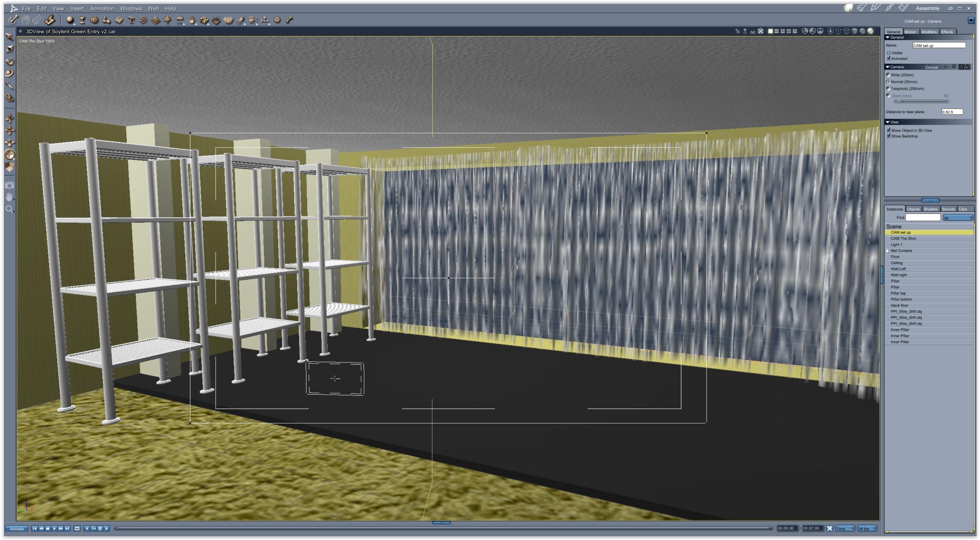980x540 pixels.
Task: Select CAM The Shot in scene list
Action: click(x=903, y=239)
